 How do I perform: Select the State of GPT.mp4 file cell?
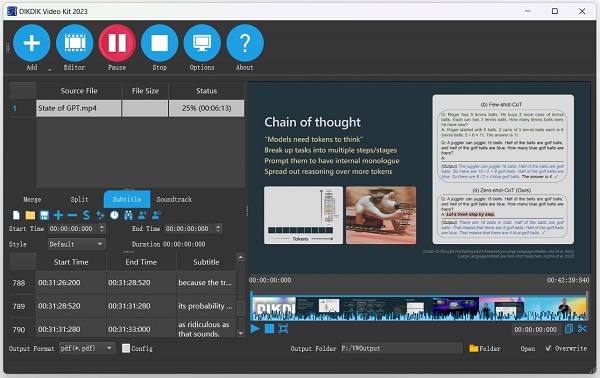point(78,108)
